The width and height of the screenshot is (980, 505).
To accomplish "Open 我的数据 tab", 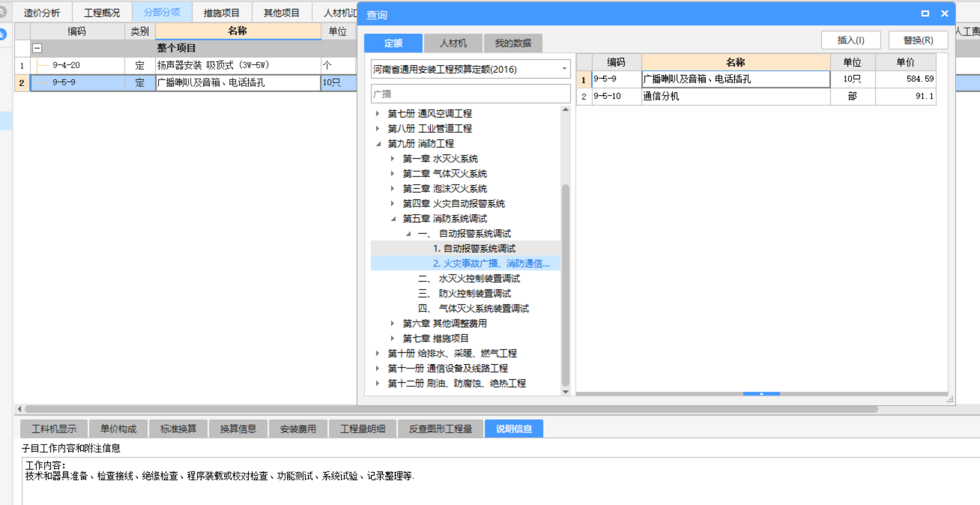I will tap(513, 43).
